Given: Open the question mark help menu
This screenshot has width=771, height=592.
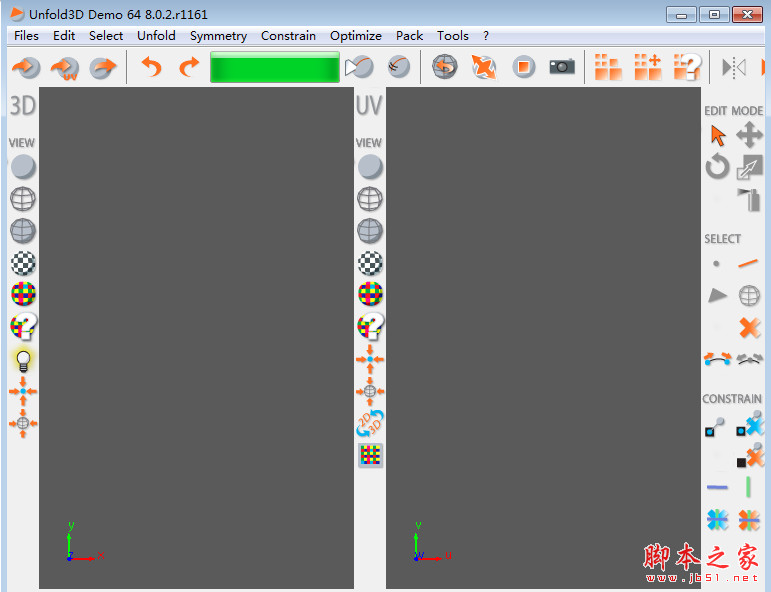Looking at the screenshot, I should coord(486,36).
